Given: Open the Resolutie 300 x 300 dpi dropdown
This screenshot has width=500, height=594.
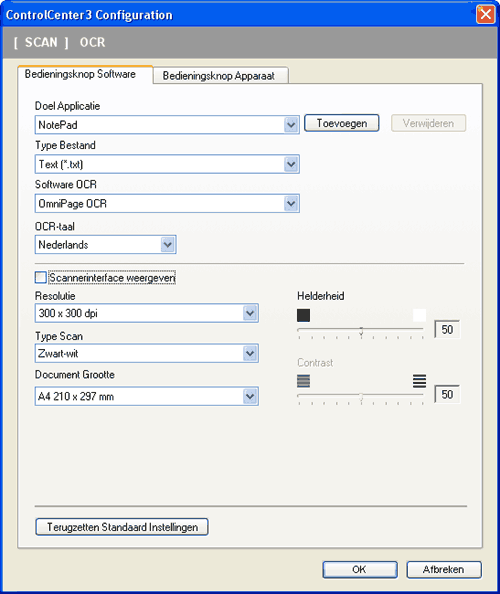Looking at the screenshot, I should (x=147, y=313).
